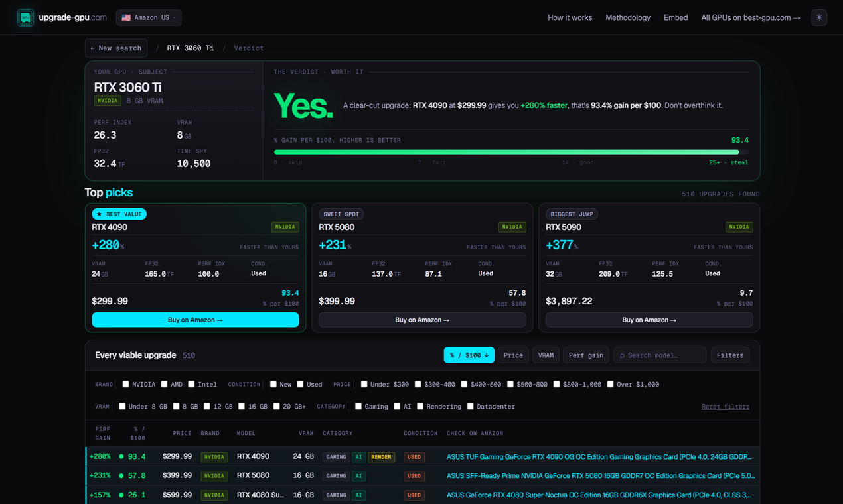Screen dimensions: 843x504
Task: Check the Used condition filter
Action: pos(300,384)
